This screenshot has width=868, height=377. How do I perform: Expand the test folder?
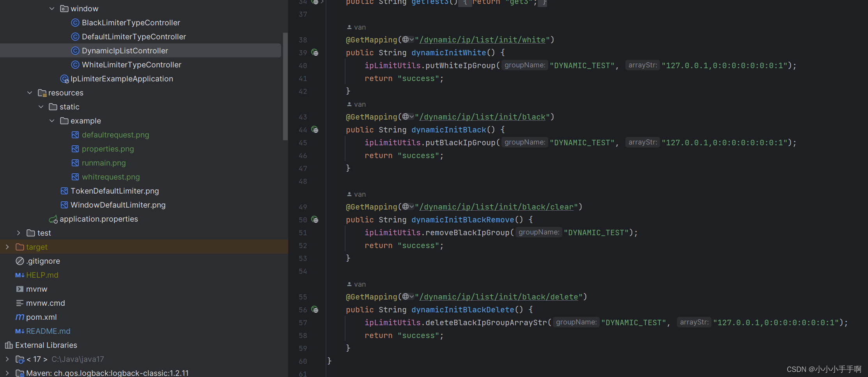(18, 233)
